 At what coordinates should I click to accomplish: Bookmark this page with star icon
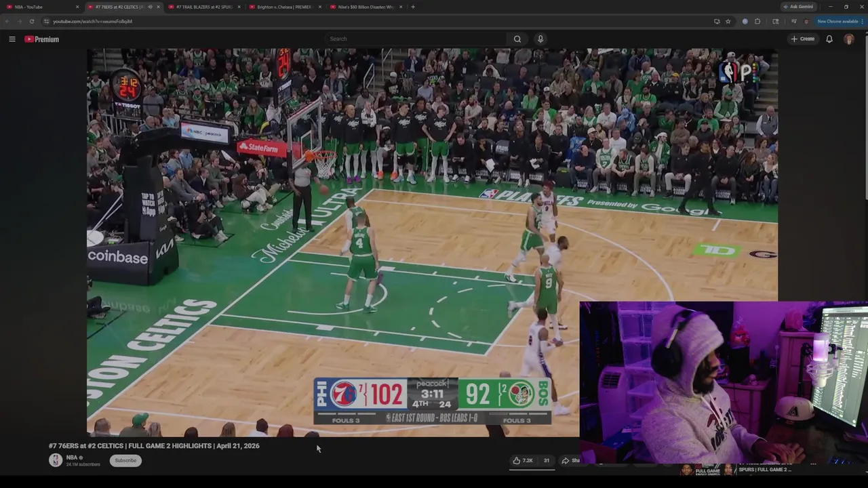728,21
